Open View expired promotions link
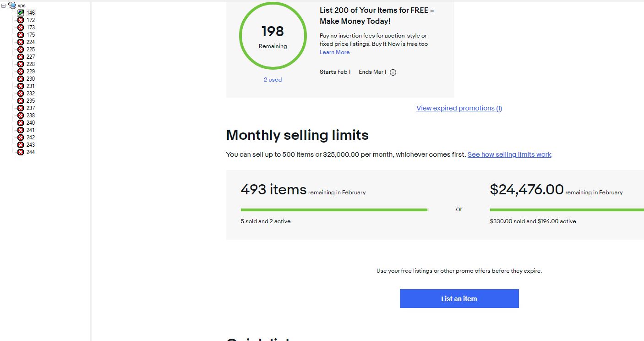Viewport: 644px width, 341px height. coord(459,108)
